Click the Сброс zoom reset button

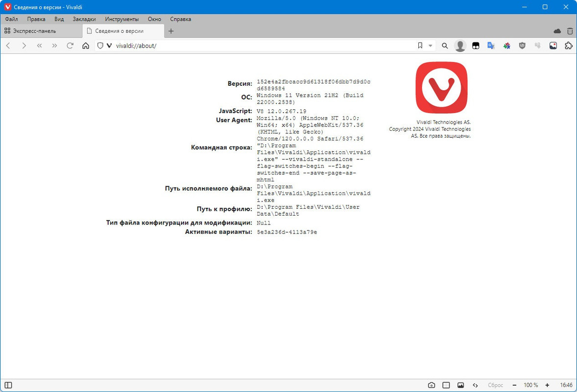coord(495,385)
